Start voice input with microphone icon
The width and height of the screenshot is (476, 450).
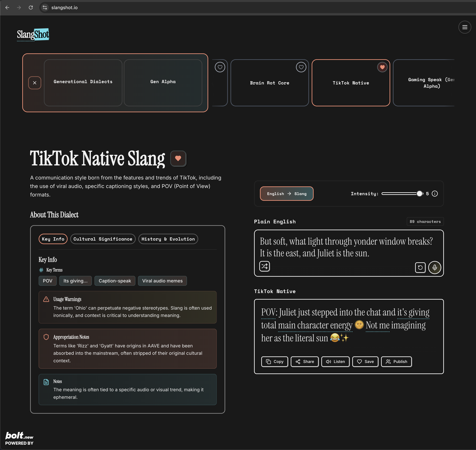pos(434,267)
